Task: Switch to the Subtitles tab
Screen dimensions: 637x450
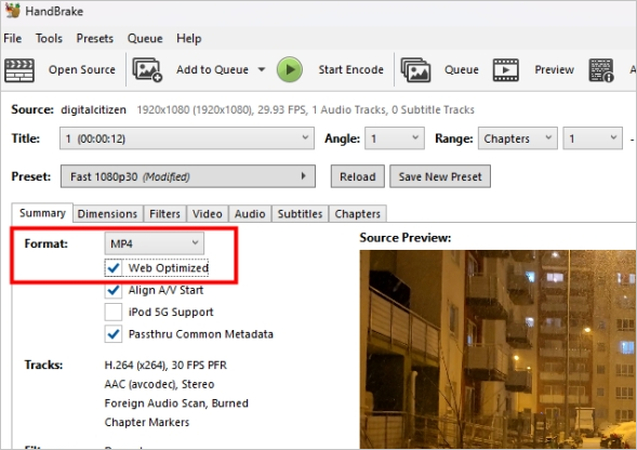Action: click(x=300, y=214)
